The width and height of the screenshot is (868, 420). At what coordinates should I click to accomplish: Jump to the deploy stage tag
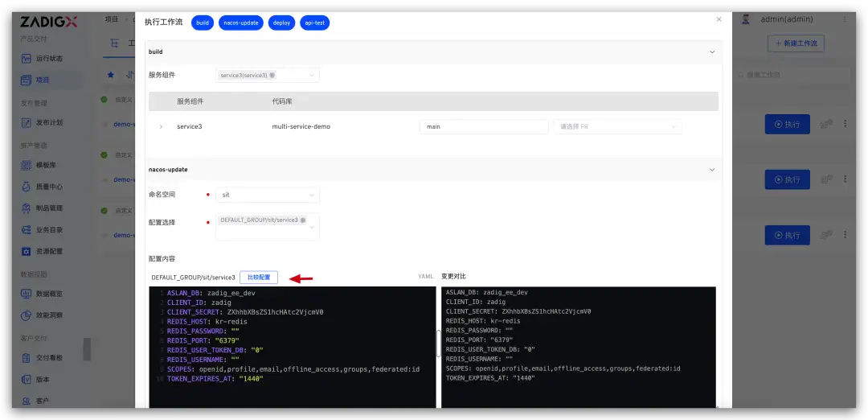coord(282,23)
